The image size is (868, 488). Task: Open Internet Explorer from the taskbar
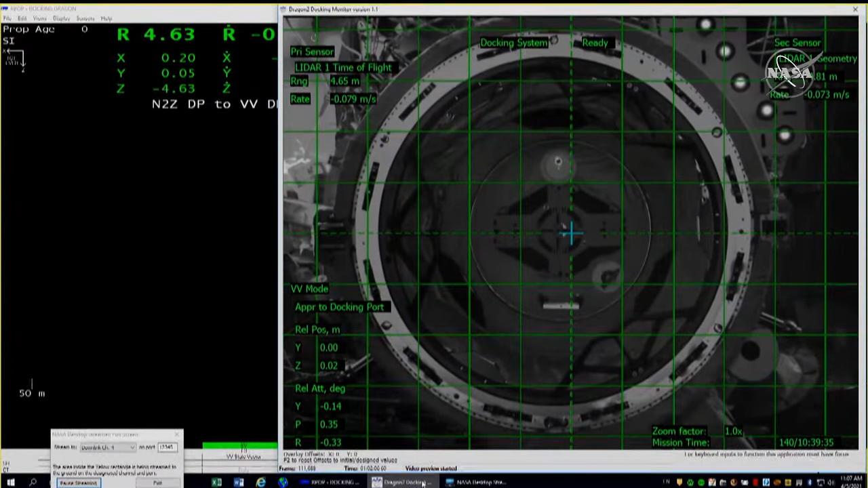(261, 483)
